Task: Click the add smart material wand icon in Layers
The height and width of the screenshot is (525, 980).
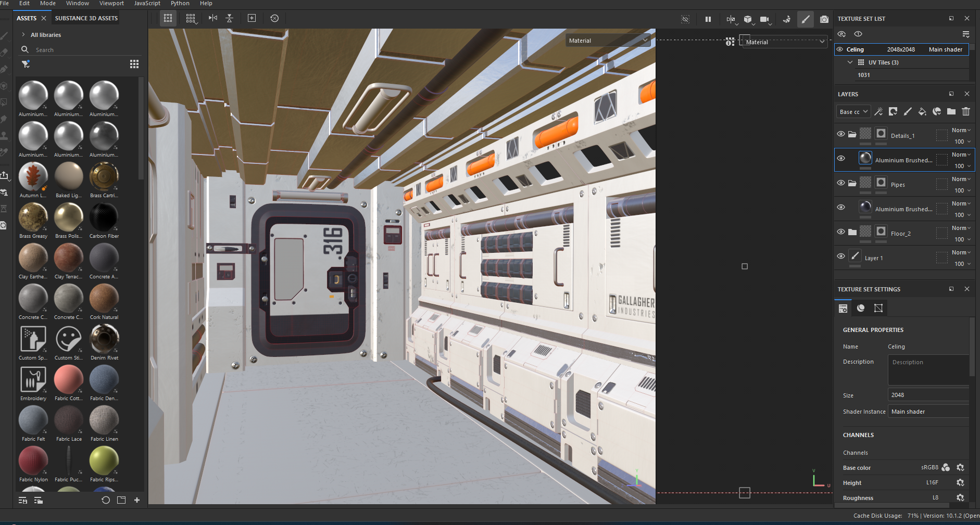Action: point(878,111)
